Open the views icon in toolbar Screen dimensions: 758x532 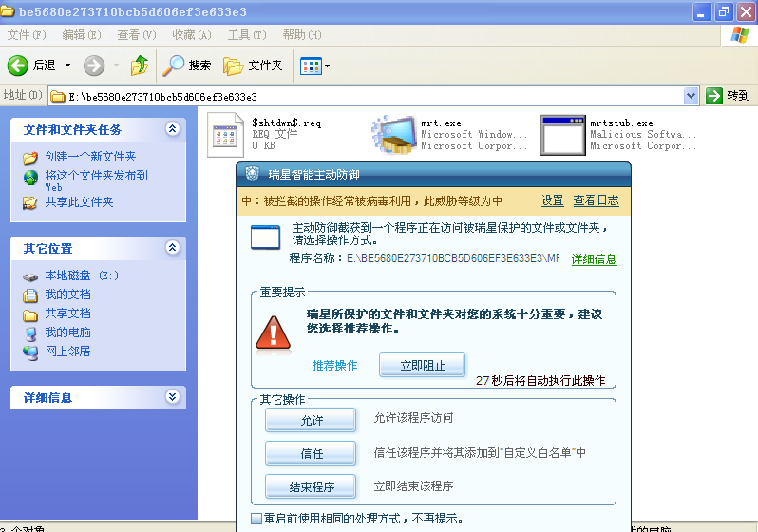tap(311, 66)
